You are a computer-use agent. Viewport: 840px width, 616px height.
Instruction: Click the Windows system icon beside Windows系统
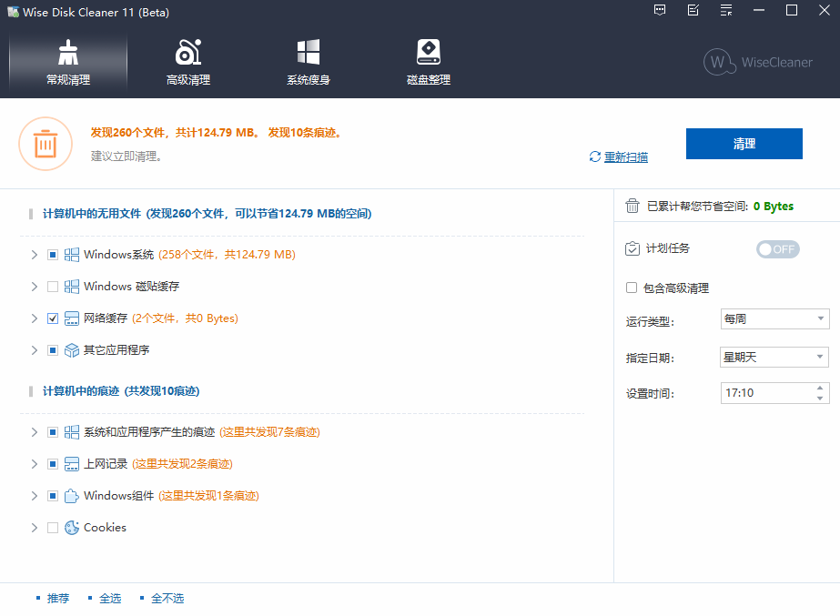click(x=71, y=254)
